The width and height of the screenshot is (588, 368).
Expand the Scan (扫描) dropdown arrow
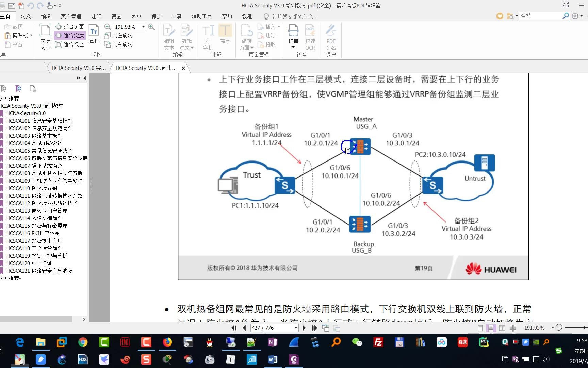(x=293, y=47)
